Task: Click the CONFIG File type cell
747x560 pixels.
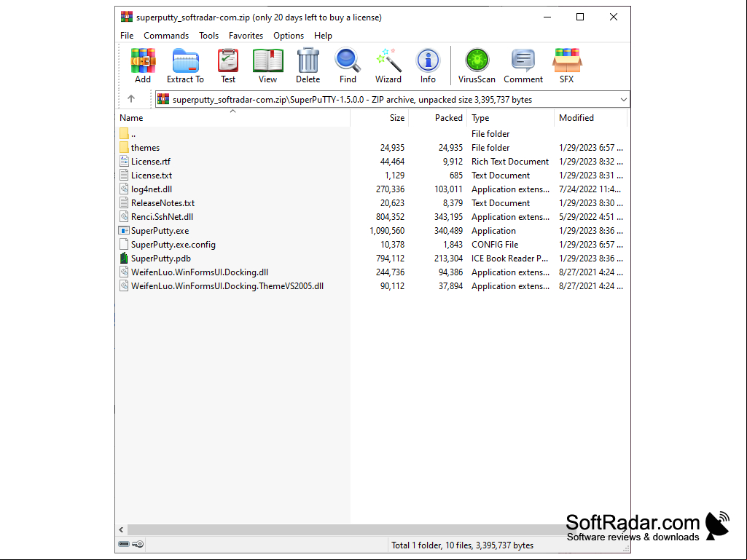Action: point(495,244)
